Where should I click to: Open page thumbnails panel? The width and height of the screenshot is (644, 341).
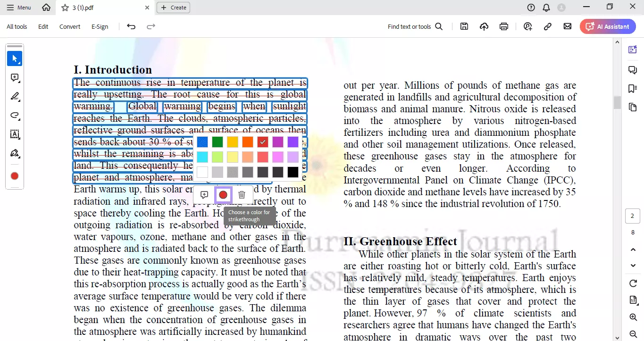point(633,107)
